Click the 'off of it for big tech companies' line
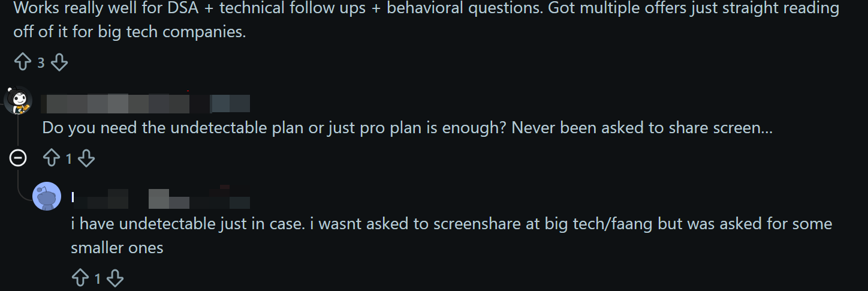 pyautogui.click(x=129, y=32)
